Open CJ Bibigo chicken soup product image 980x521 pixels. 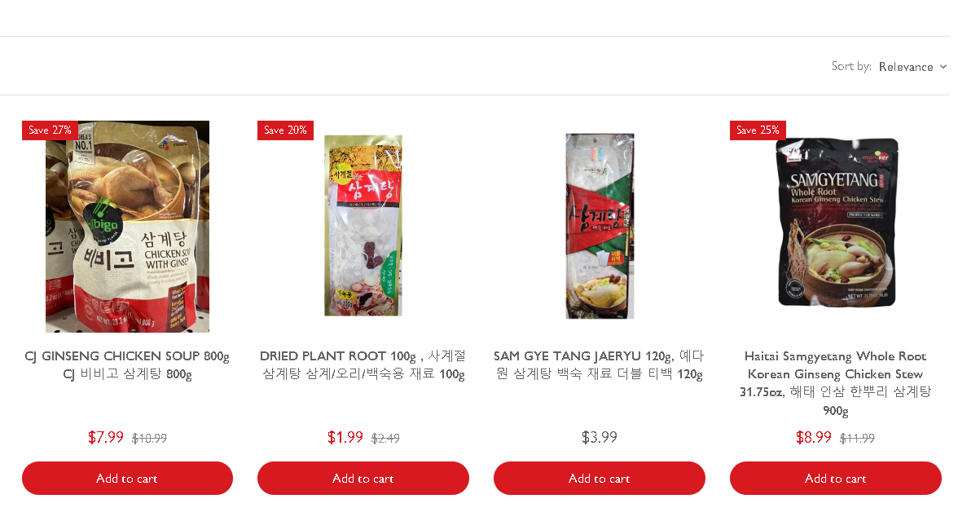pyautogui.click(x=127, y=227)
